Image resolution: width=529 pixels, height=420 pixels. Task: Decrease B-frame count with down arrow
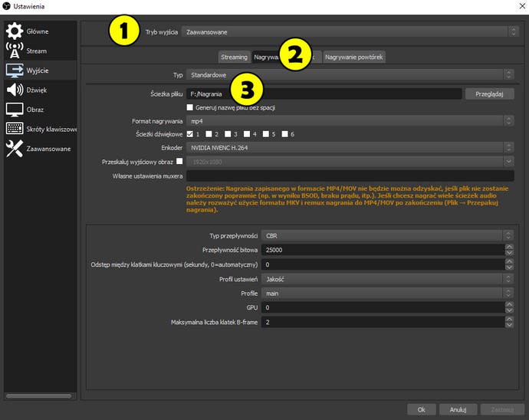(509, 325)
